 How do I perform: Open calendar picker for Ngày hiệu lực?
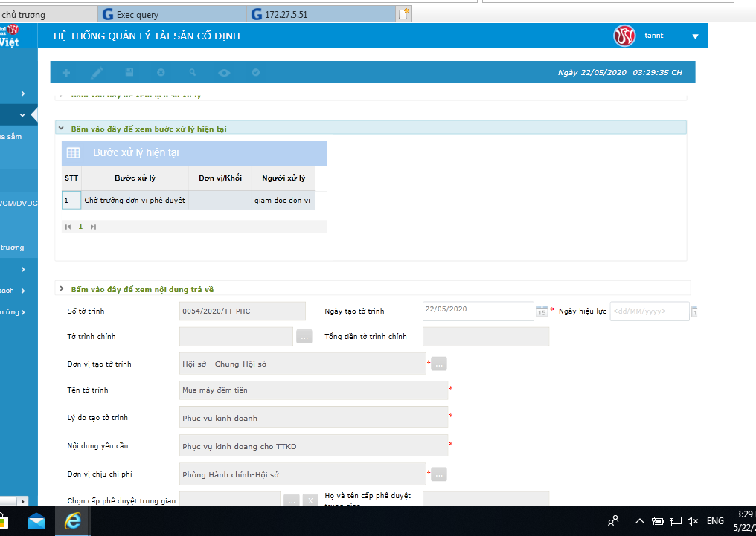tap(695, 311)
